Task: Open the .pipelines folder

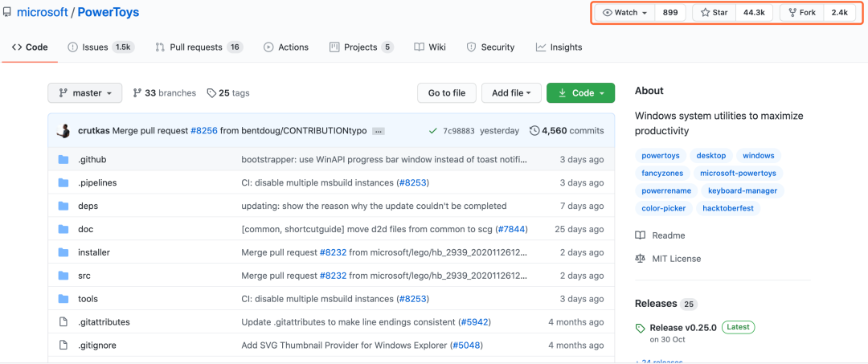Action: tap(97, 182)
